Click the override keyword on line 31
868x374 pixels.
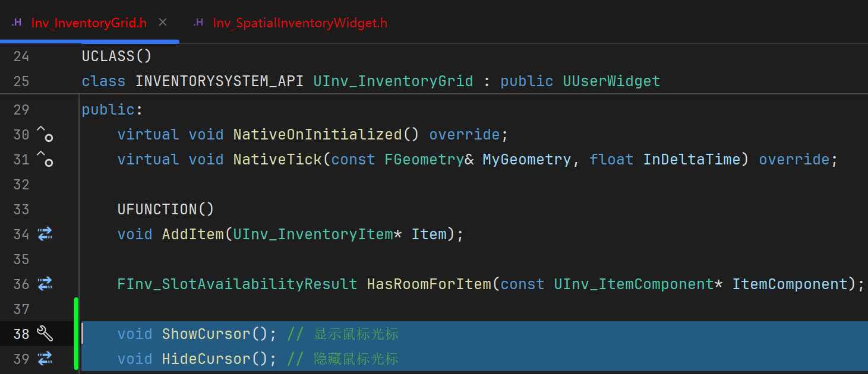click(794, 159)
